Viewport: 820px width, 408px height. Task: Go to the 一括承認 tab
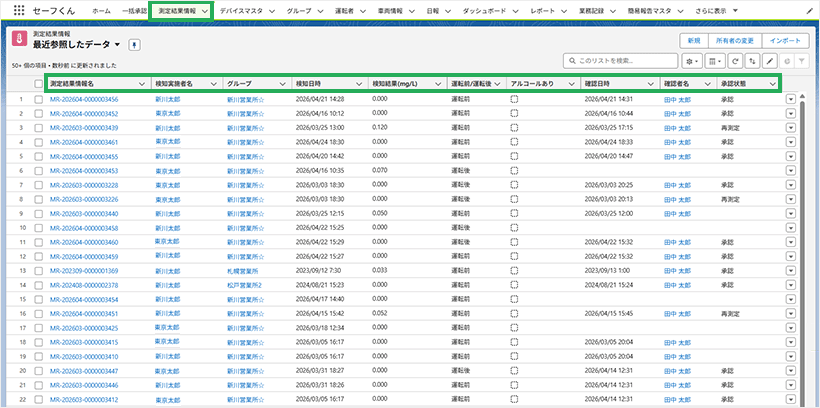134,10
